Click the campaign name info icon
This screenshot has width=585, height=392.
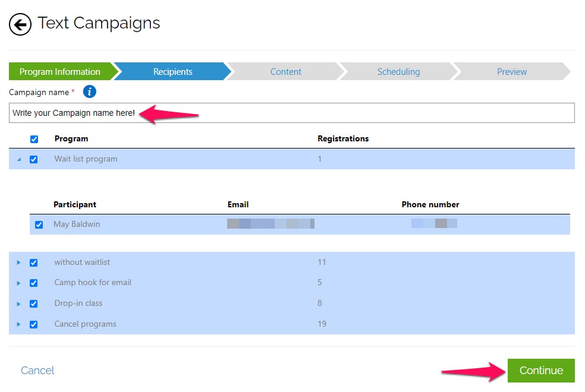tap(90, 91)
